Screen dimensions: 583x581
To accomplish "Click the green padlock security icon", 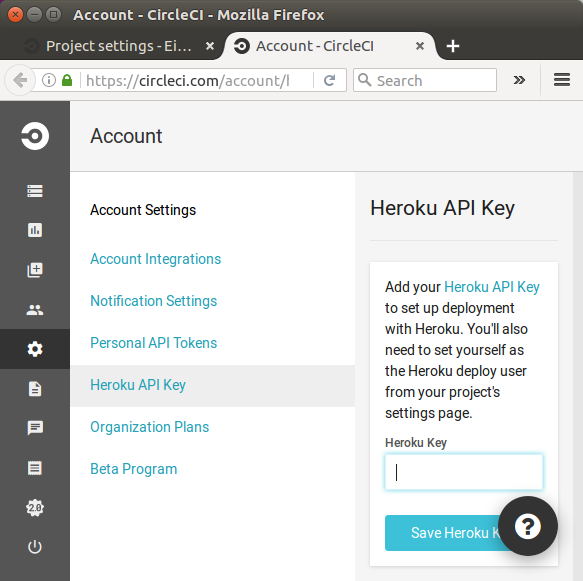I will click(67, 80).
